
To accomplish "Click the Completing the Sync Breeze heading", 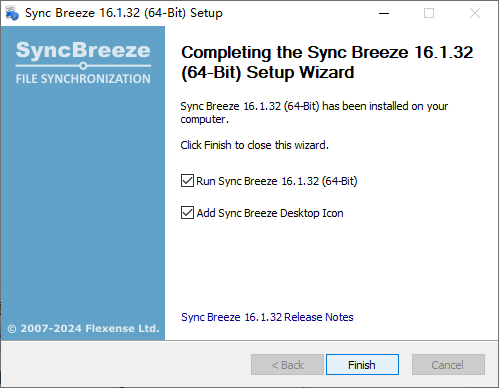I will [327, 62].
